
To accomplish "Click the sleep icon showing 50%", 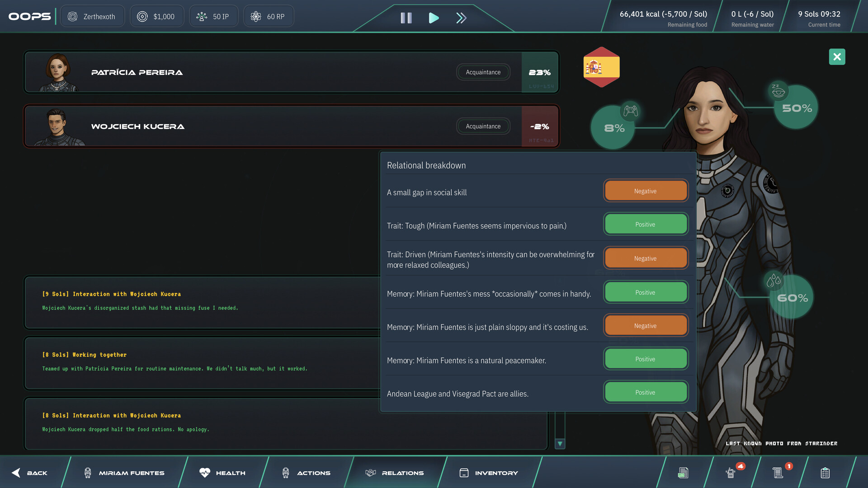I will point(796,107).
